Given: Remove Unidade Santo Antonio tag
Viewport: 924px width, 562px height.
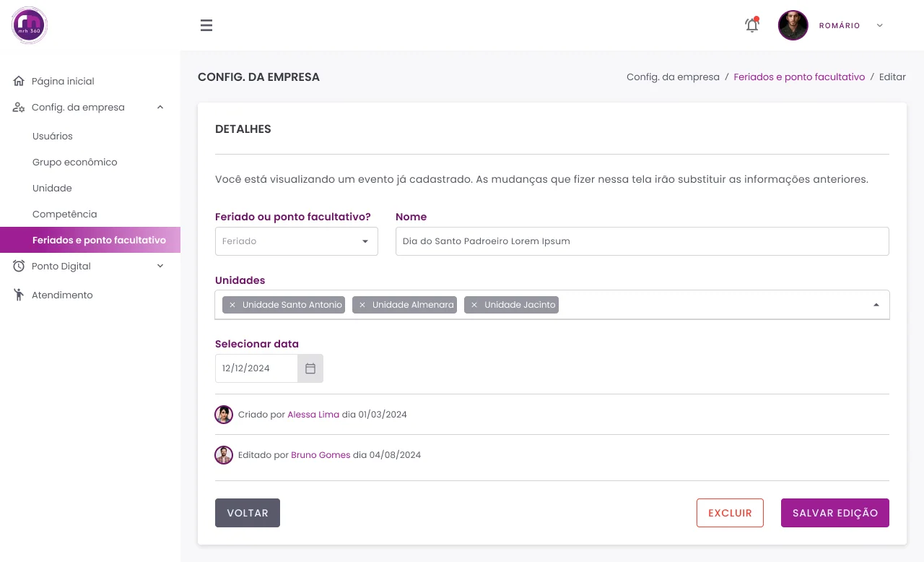Looking at the screenshot, I should point(232,305).
